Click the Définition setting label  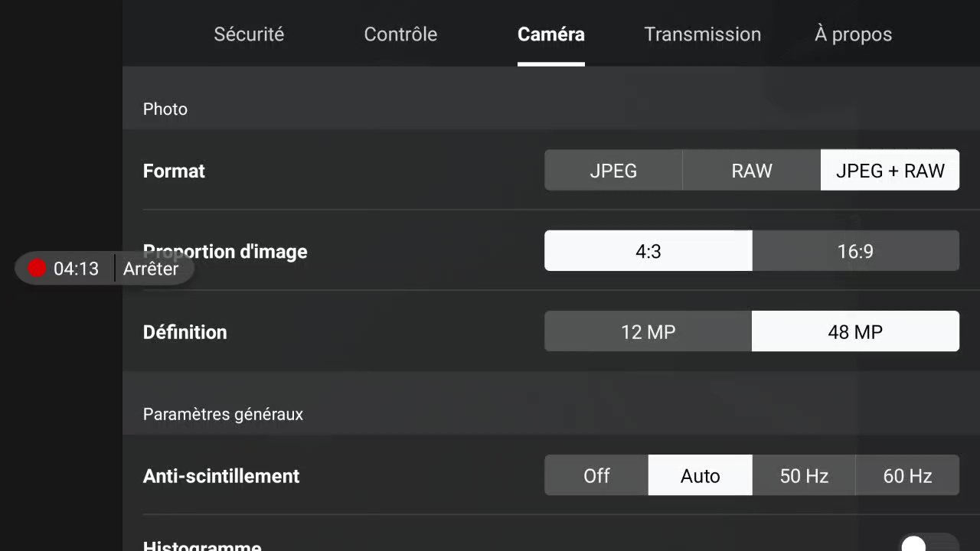click(185, 332)
